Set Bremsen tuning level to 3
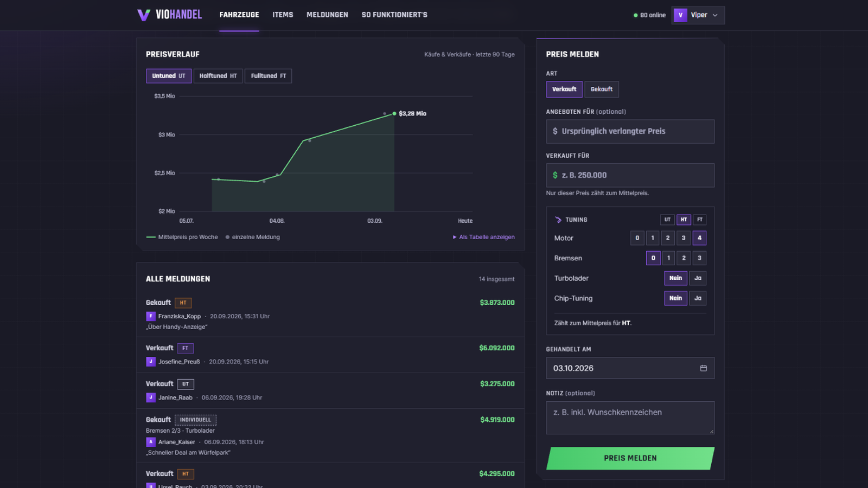This screenshot has width=868, height=488. click(699, 258)
